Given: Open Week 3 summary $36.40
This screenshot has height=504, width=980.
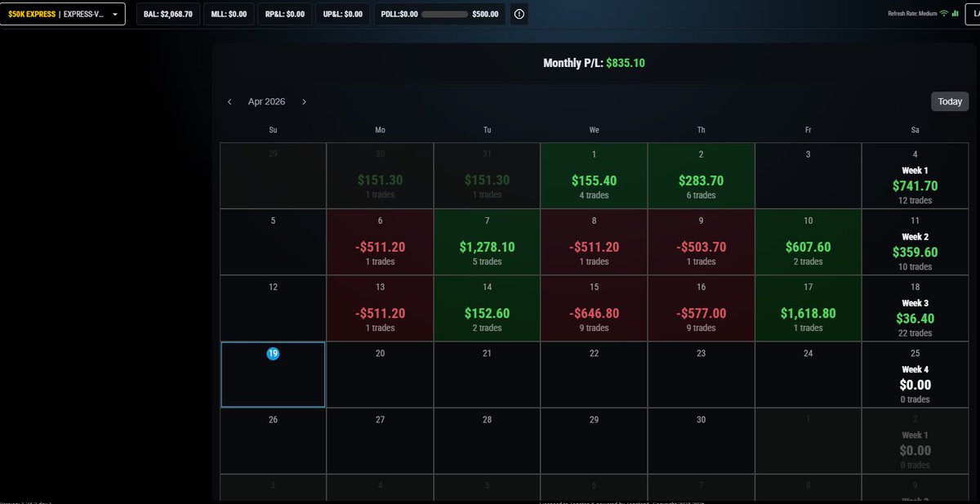Looking at the screenshot, I should [x=915, y=308].
